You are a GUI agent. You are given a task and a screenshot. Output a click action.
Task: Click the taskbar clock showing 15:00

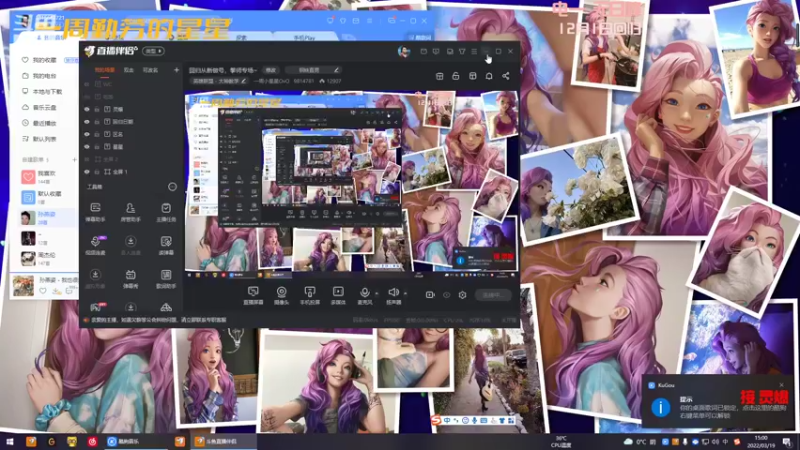[761, 442]
